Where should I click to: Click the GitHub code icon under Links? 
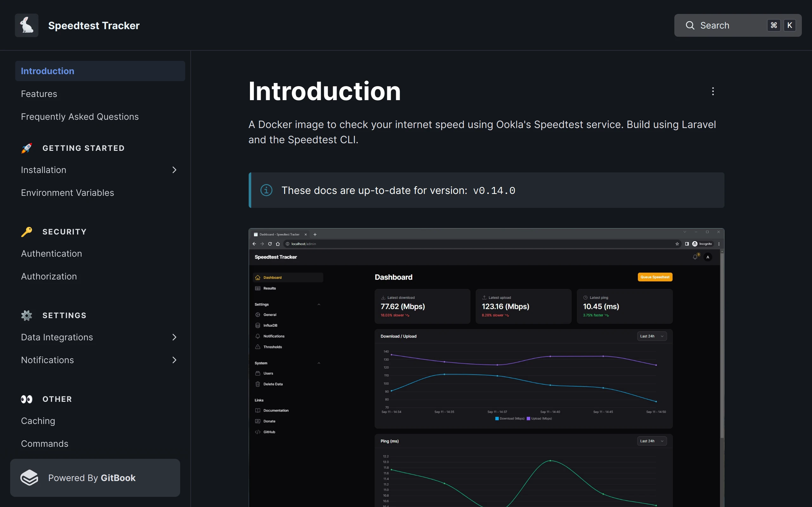point(257,432)
